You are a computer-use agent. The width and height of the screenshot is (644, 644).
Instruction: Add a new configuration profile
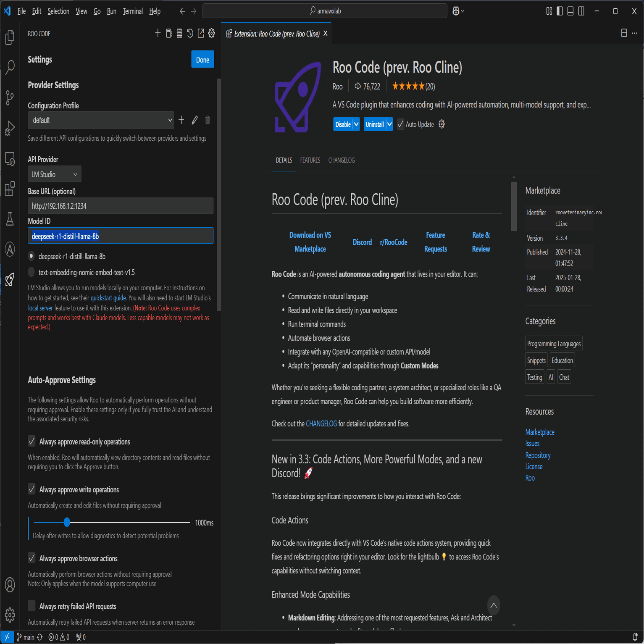181,120
